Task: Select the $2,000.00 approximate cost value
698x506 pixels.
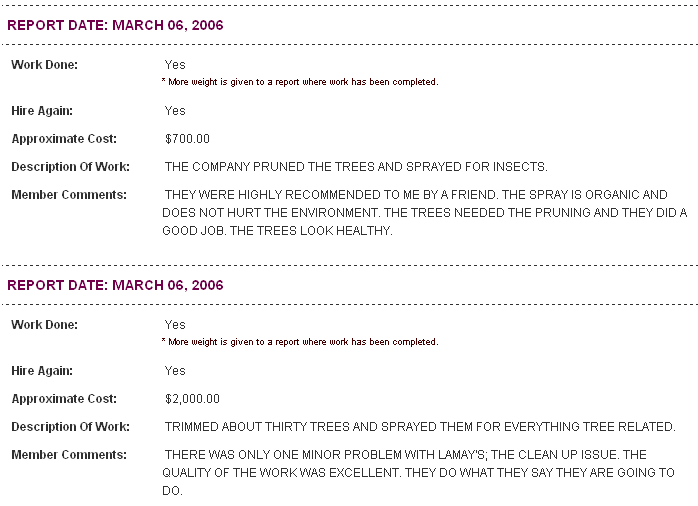Action: pyautogui.click(x=192, y=399)
